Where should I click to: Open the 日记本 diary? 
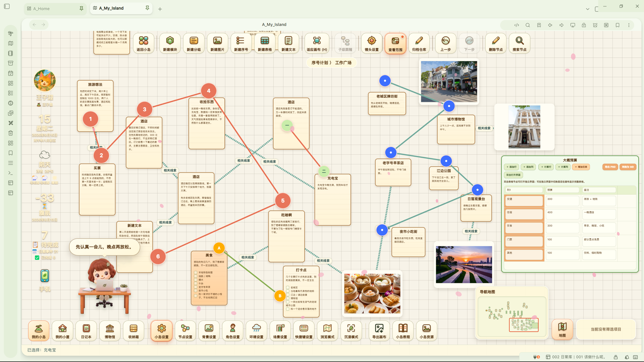[86, 331]
